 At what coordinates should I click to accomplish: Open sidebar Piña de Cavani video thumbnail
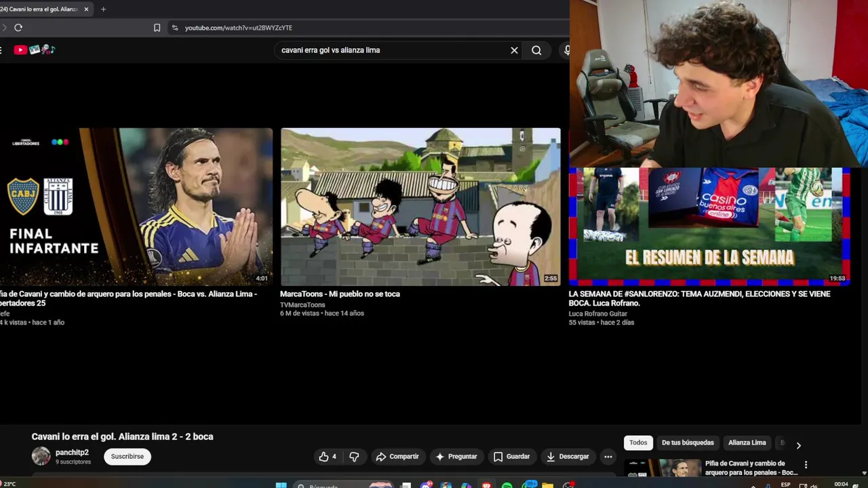click(x=663, y=468)
